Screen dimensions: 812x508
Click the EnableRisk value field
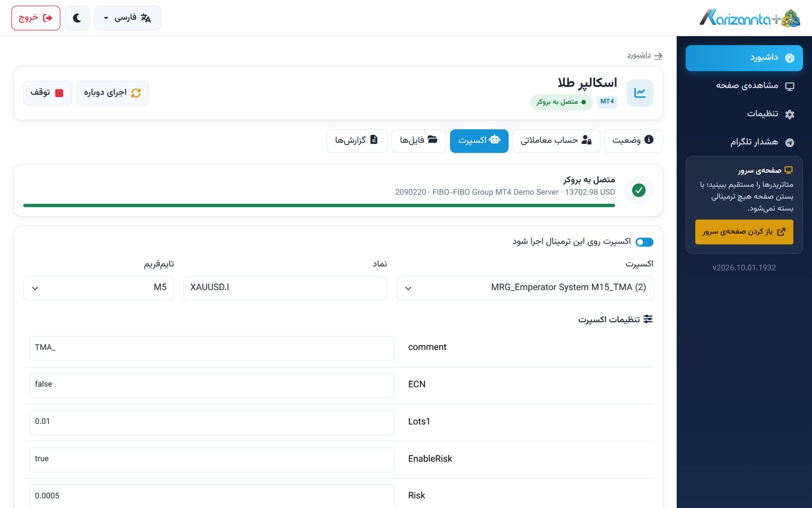212,460
